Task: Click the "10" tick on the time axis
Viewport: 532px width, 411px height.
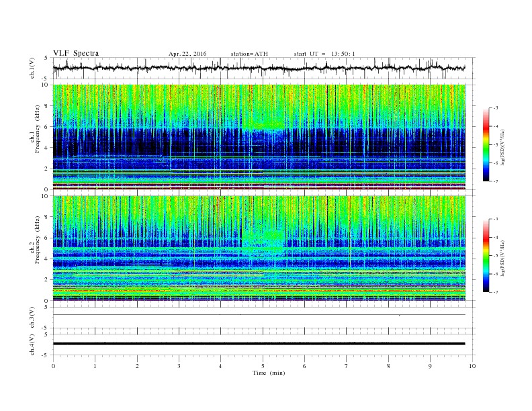Action: point(472,366)
